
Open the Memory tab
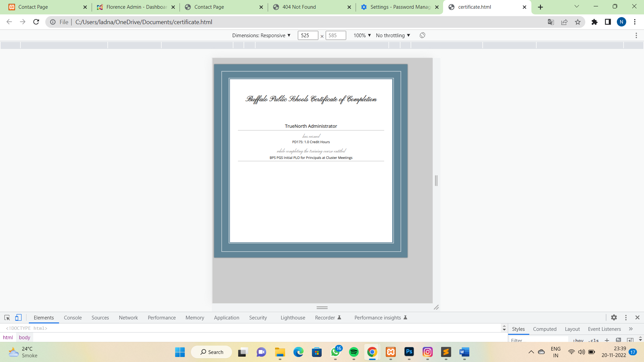(195, 317)
